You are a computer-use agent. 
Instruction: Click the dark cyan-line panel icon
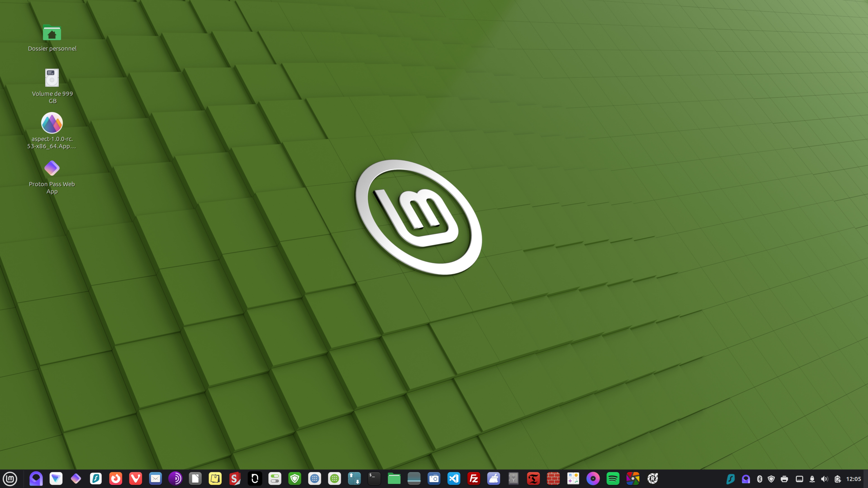(414, 479)
